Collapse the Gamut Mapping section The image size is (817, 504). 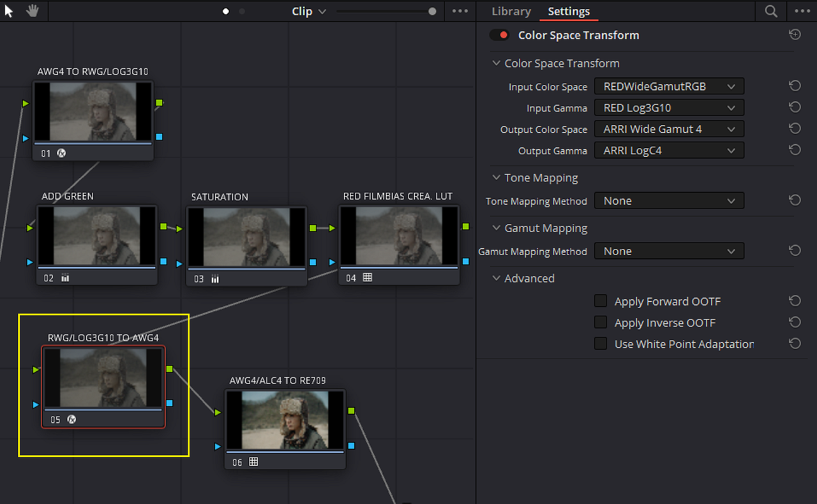point(496,228)
